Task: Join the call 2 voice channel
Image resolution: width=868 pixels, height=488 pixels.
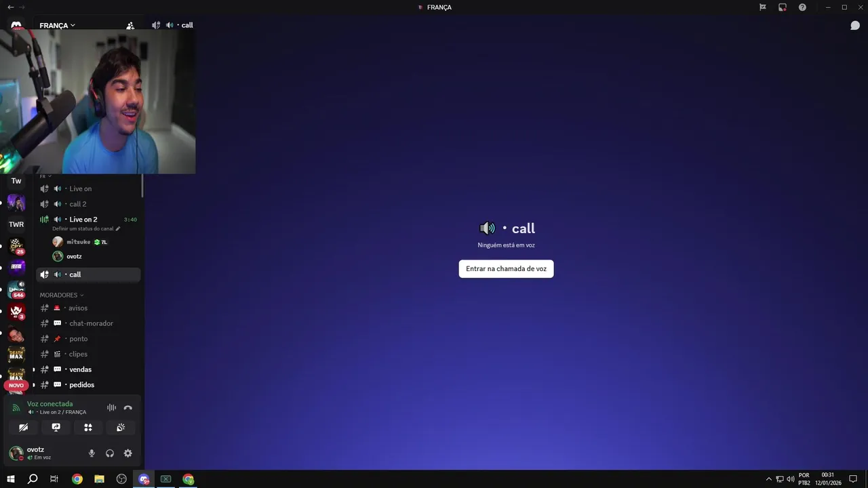Action: tap(88, 204)
